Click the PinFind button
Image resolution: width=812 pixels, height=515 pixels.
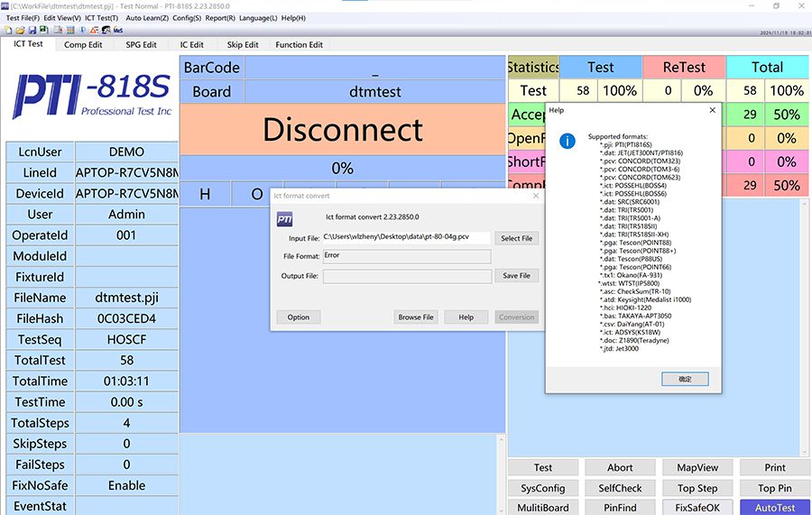tap(620, 508)
